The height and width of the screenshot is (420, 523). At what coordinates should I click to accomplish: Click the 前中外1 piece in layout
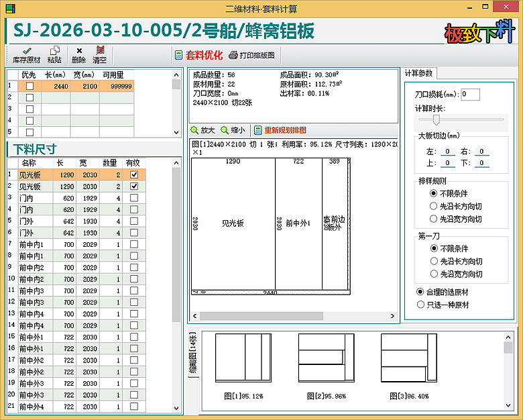[298, 223]
